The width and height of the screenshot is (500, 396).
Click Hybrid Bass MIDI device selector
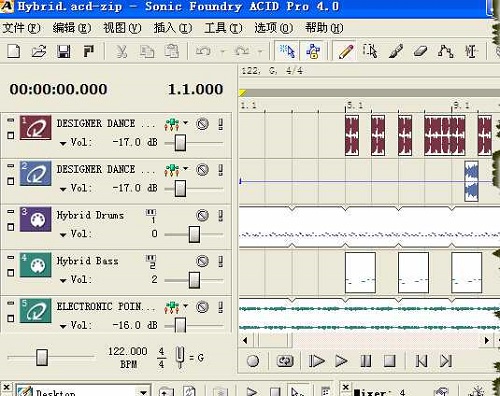151,262
